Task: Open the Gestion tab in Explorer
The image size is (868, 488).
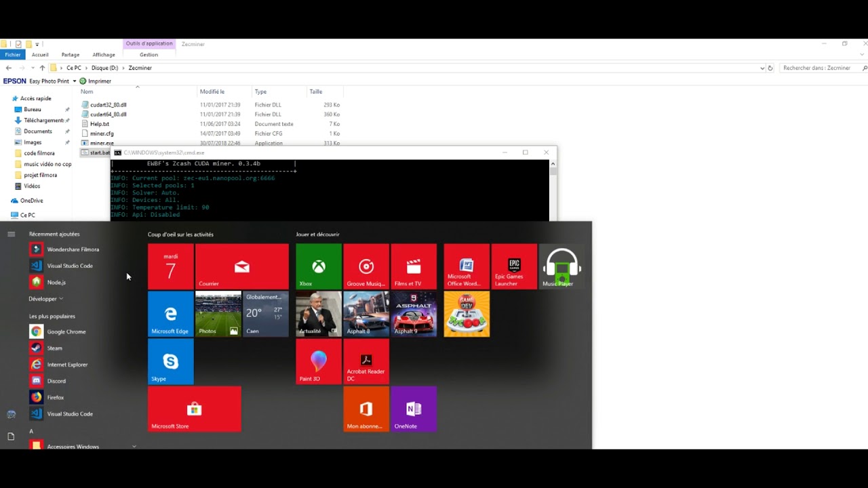Action: 149,55
